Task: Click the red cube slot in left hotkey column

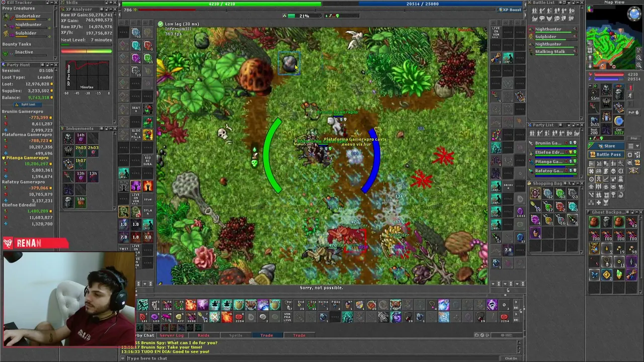Action: (147, 45)
